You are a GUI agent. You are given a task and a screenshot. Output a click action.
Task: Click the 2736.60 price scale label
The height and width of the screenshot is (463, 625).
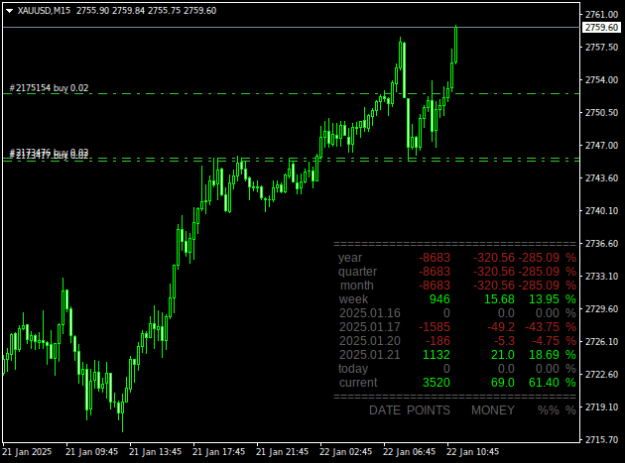(x=601, y=243)
